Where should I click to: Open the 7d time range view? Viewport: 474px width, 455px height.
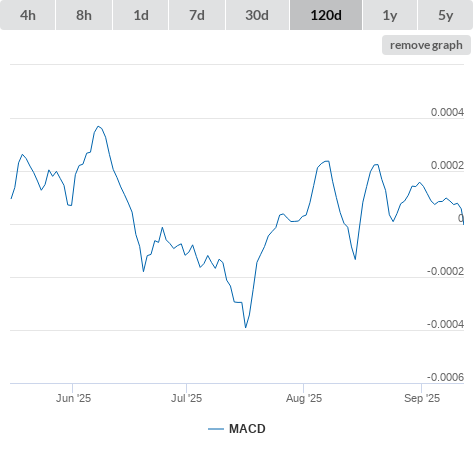coord(197,15)
